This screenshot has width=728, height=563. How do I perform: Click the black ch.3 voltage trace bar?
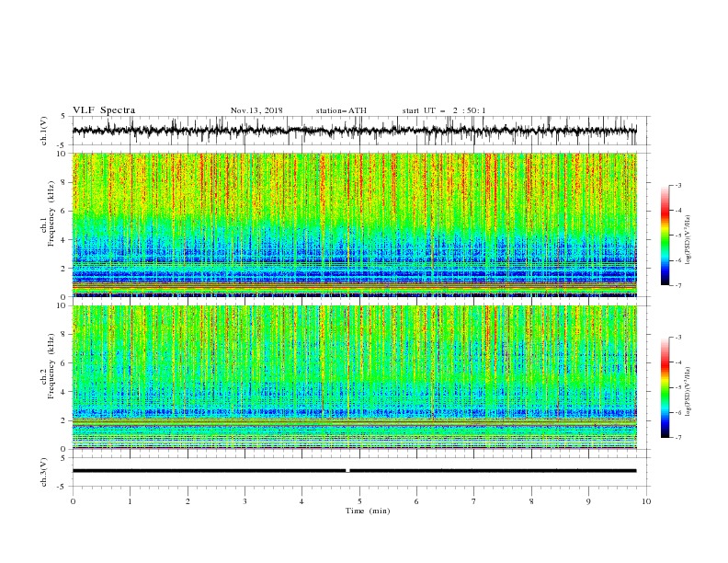point(354,471)
